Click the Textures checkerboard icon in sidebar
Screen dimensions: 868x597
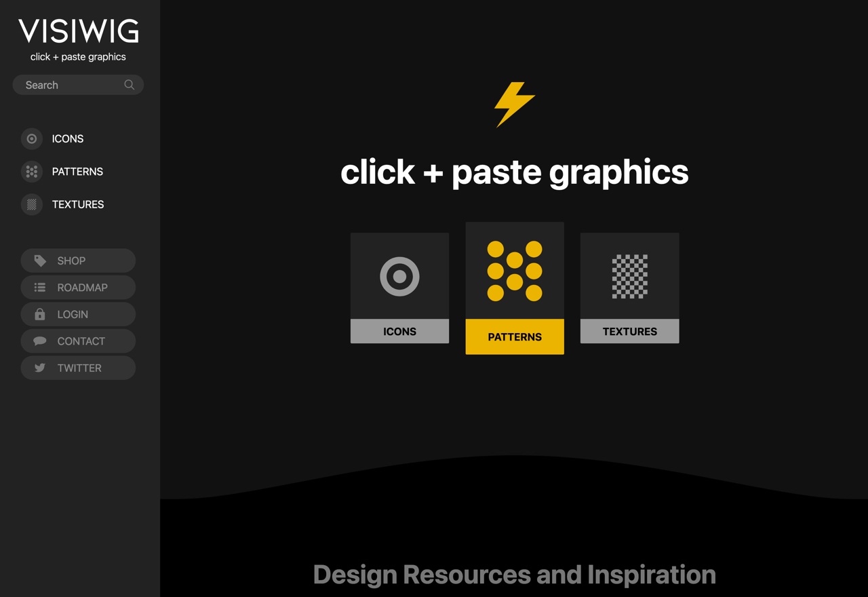(32, 204)
